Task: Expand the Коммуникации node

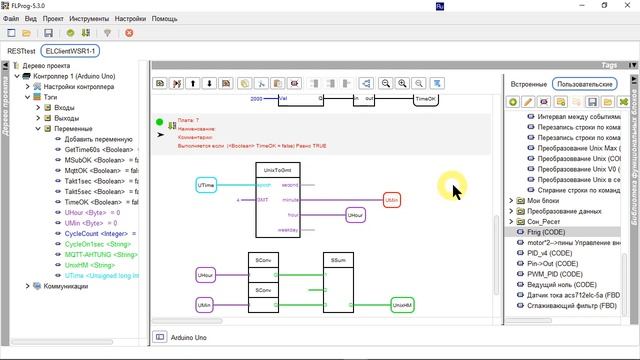Action: [28, 286]
